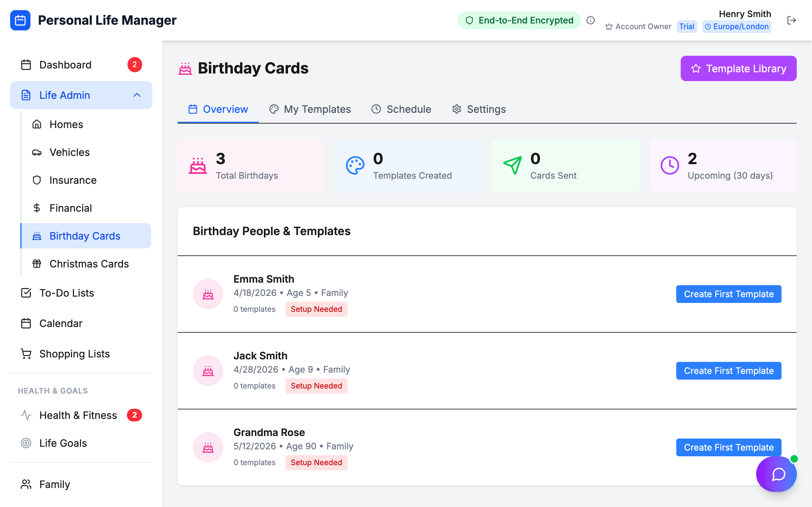The width and height of the screenshot is (812, 507).
Task: Open the Schedule tab
Action: [x=401, y=109]
